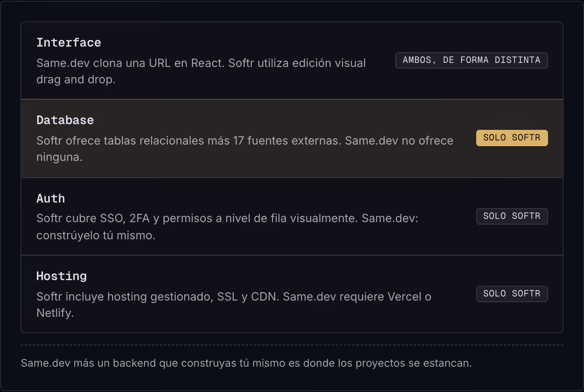Click the footer note "Same.dev más un backend"

click(88, 363)
